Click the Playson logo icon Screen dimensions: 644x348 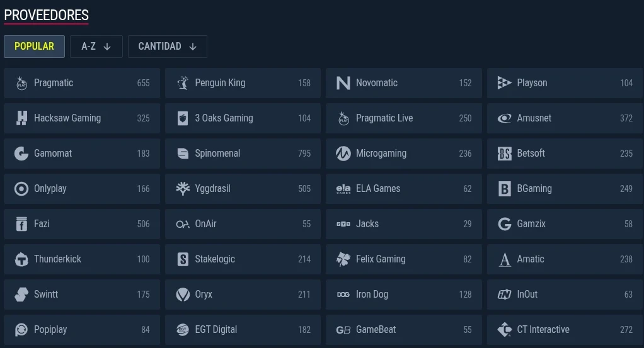(504, 83)
